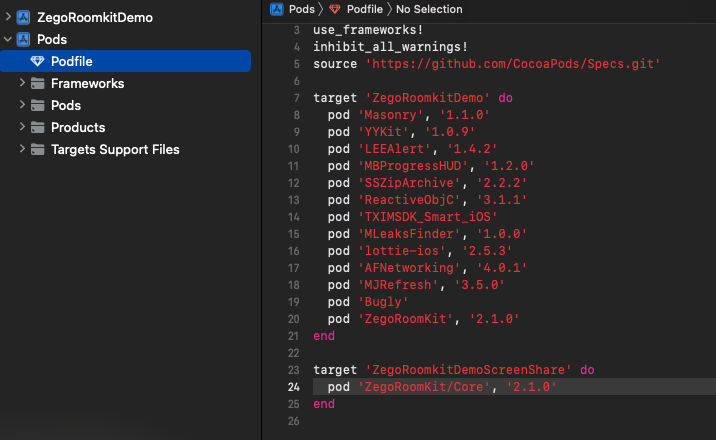Click the Pods folder icon
This screenshot has width=716, height=440.
click(x=37, y=105)
